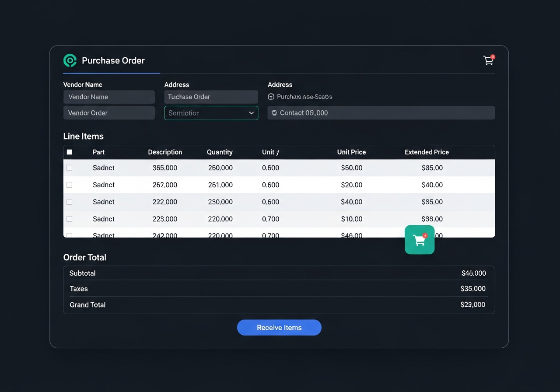
Task: Check the row with description 262.000
Action: click(69, 185)
